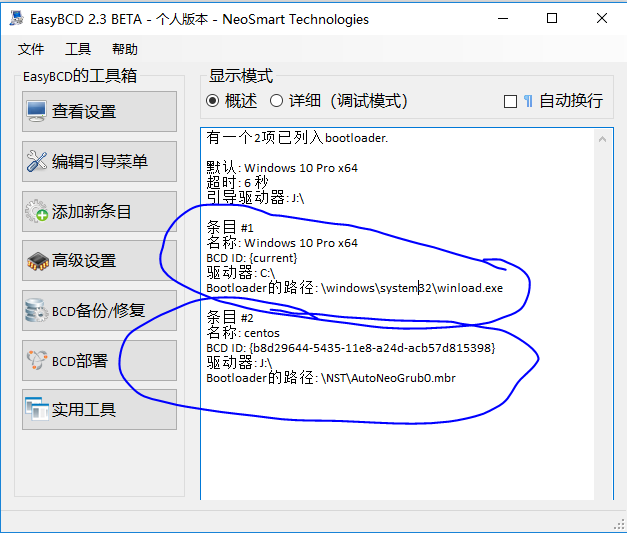Open 高级设置
This screenshot has height=533, width=627.
[x=99, y=261]
